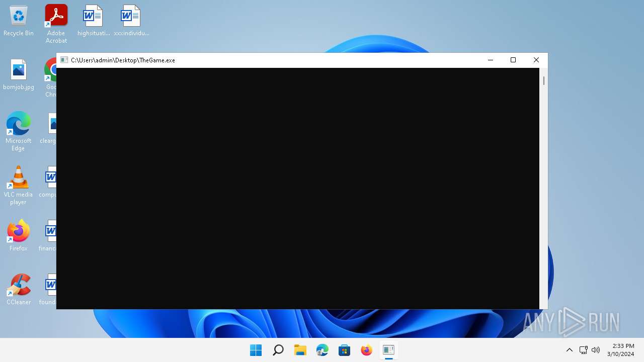
Task: Close the TheGame.exe console window
Action: tap(536, 60)
